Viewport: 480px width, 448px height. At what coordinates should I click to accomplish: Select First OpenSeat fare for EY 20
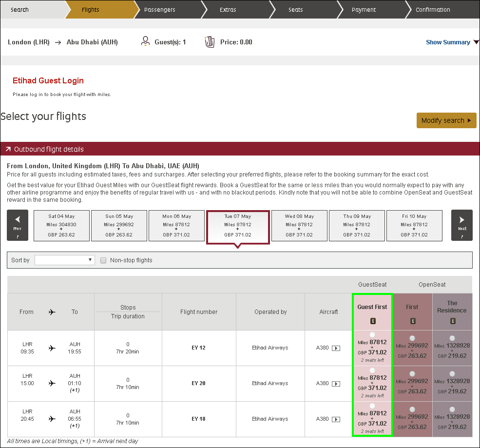point(412,374)
